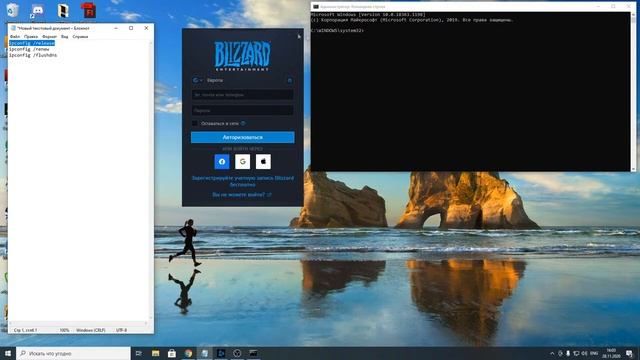Click the taskbar clock and date
Viewport: 640px width, 360px height.
click(x=611, y=353)
